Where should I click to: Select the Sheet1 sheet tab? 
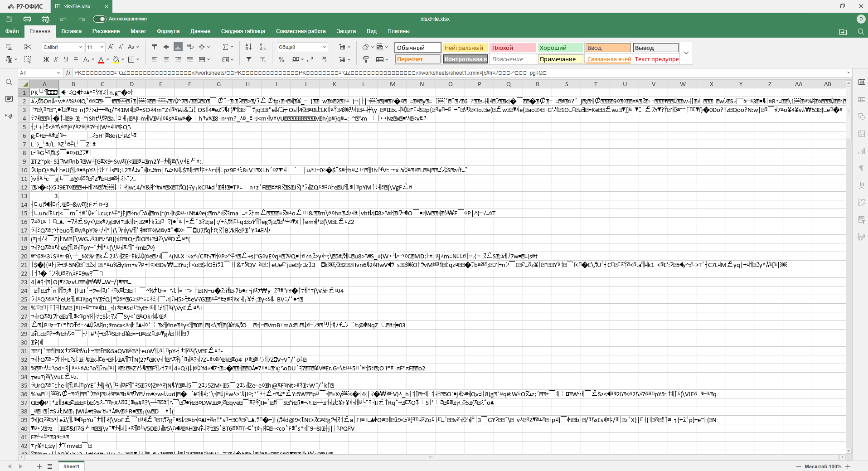[x=71, y=466]
